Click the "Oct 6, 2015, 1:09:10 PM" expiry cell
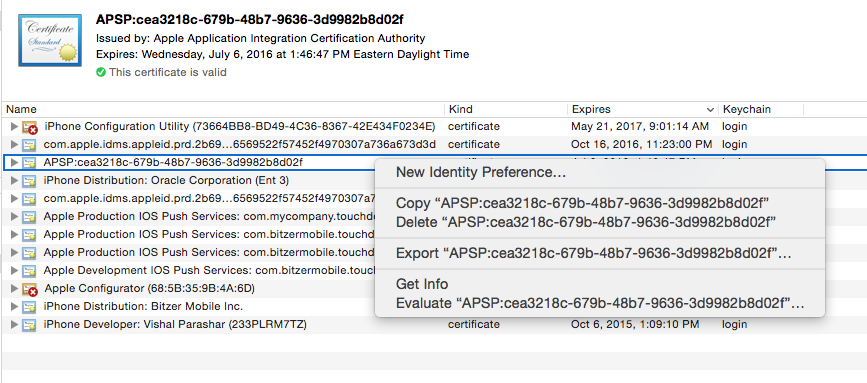 point(635,324)
